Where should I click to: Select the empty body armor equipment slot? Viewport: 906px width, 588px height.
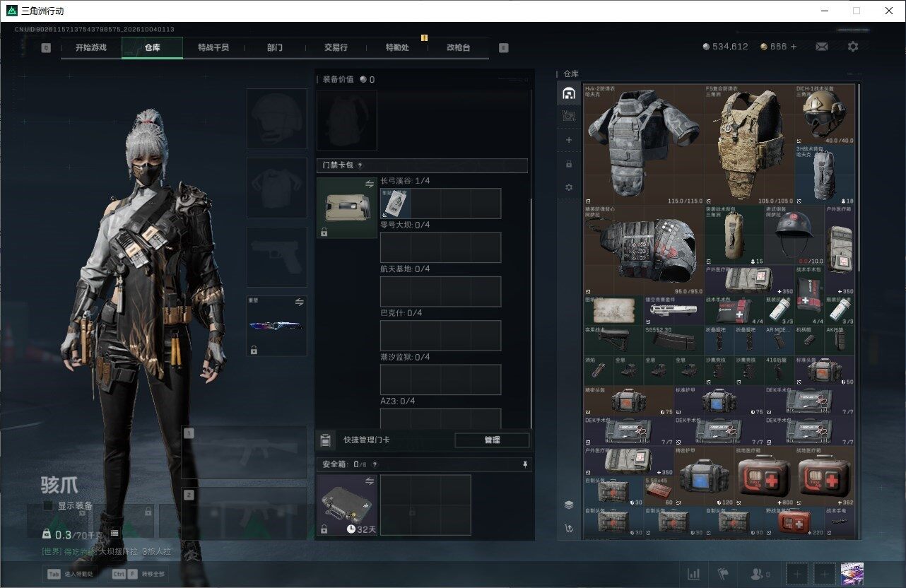(276, 187)
